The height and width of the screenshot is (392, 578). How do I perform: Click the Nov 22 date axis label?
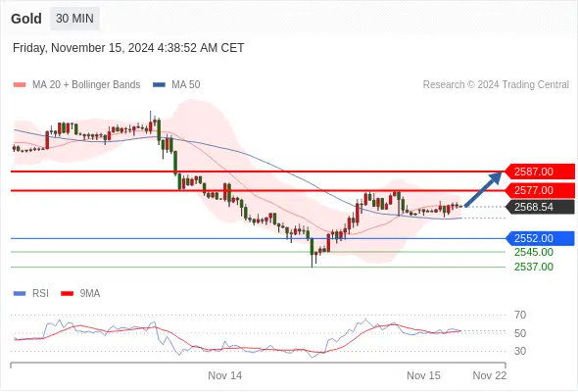pyautogui.click(x=490, y=375)
